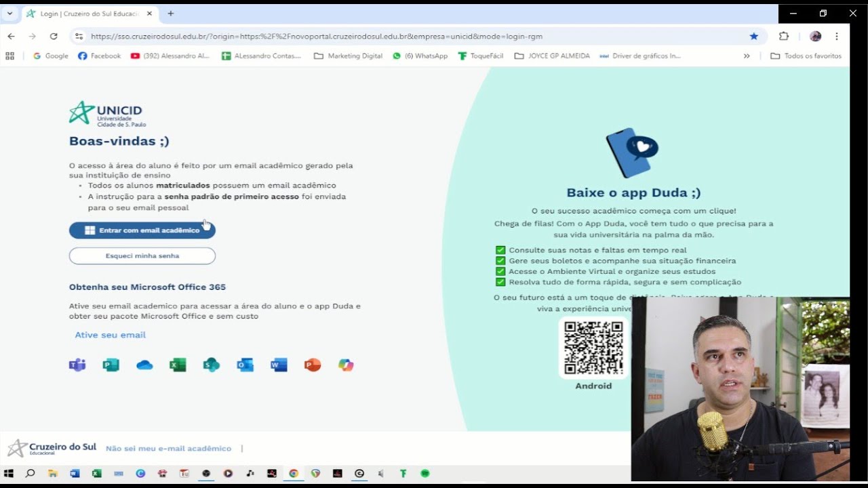Click the Duda app phone illustration
This screenshot has height=488, width=868.
(631, 152)
